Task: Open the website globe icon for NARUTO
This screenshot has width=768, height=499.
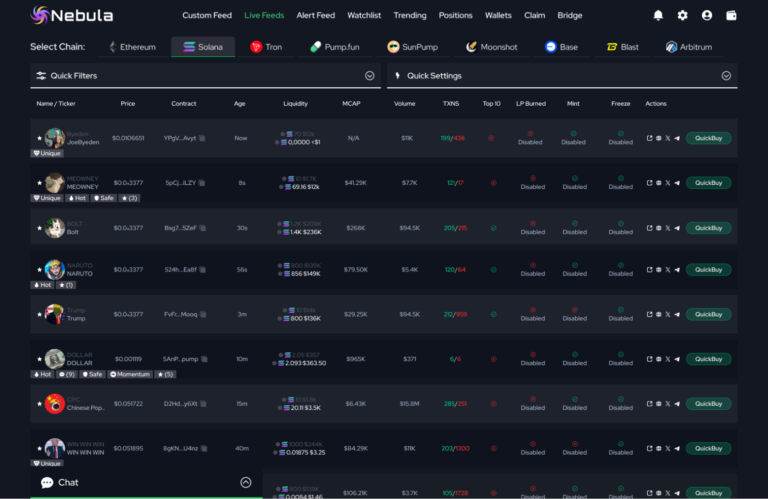Action: pyautogui.click(x=658, y=270)
